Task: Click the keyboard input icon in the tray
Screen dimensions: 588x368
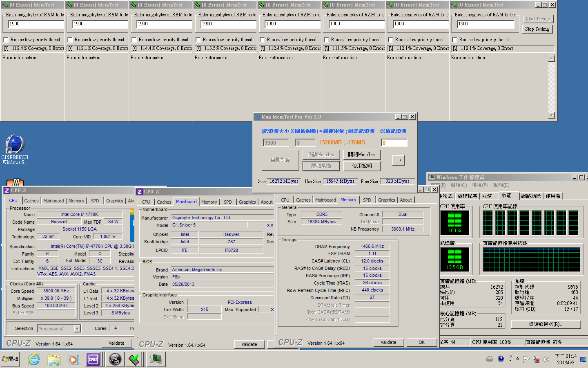Action: coord(490,359)
